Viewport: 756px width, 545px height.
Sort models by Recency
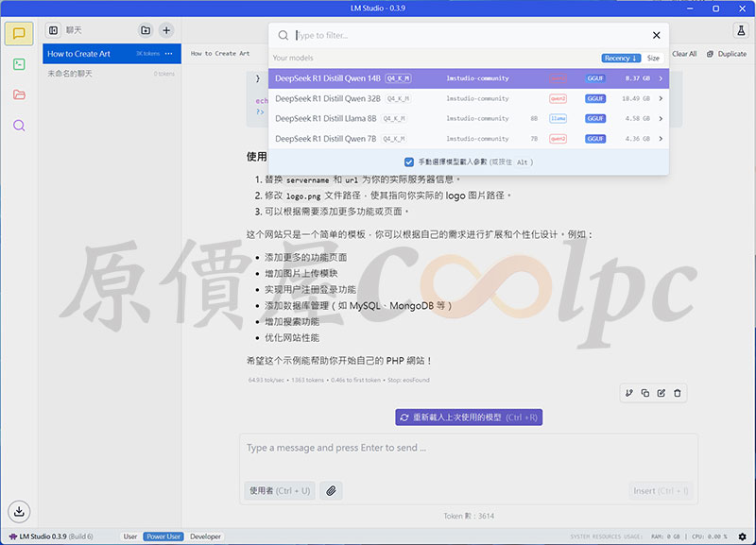[x=621, y=58]
